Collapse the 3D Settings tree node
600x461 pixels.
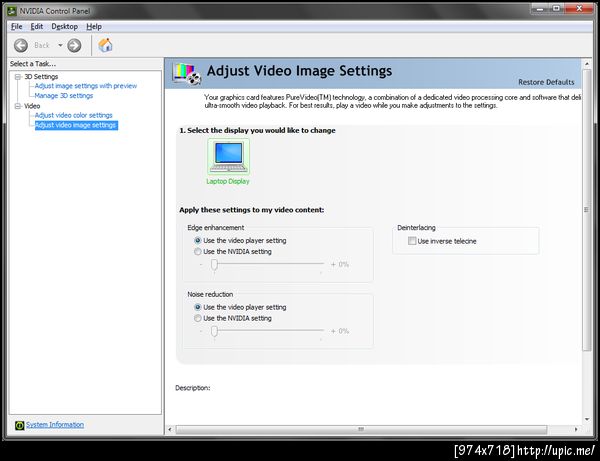(x=18, y=77)
